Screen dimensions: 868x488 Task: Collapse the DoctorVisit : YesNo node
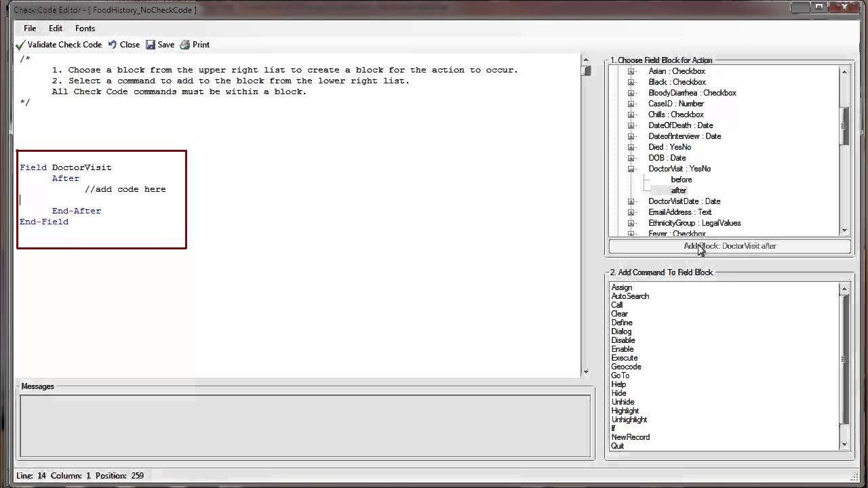pyautogui.click(x=631, y=169)
